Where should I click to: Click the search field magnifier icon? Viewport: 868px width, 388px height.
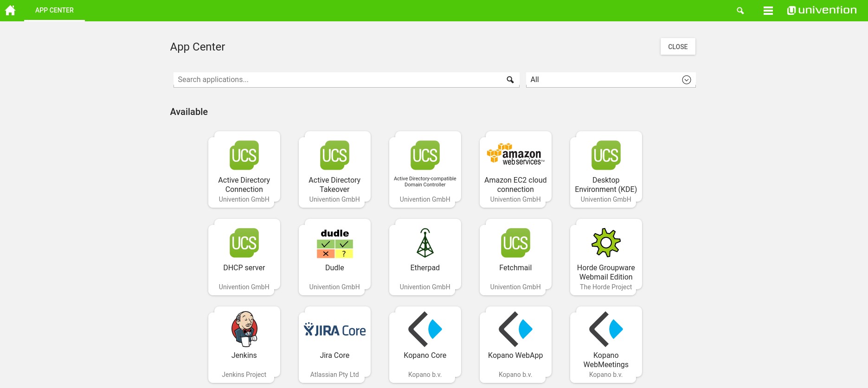tap(510, 80)
